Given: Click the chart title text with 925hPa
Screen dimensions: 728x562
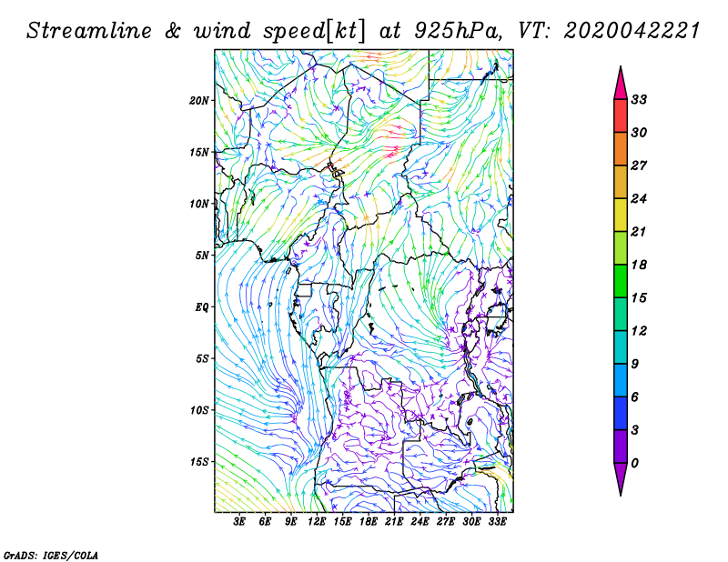Looking at the screenshot, I should [362, 30].
